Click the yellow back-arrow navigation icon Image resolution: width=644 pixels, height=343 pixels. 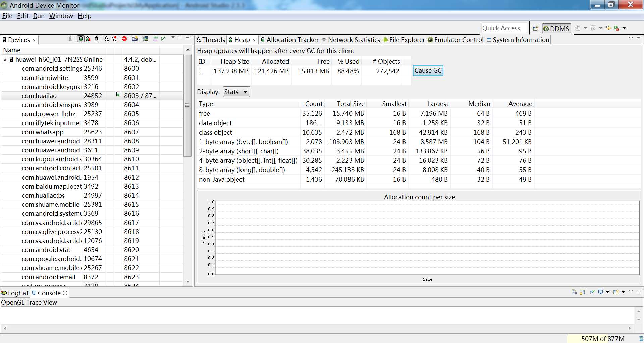click(608, 28)
